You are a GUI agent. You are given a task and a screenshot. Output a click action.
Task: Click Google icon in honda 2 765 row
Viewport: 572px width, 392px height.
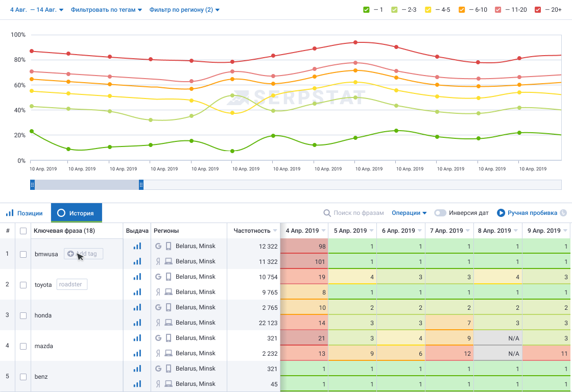[158, 307]
